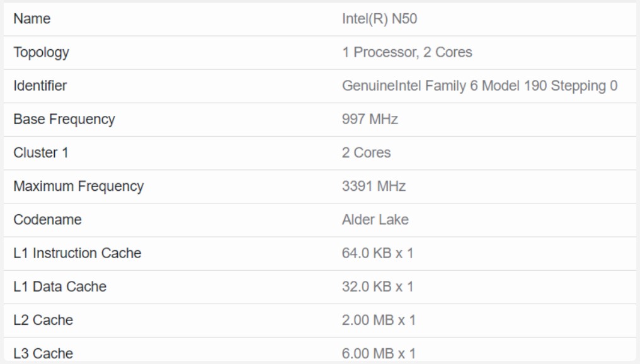This screenshot has height=364, width=640.
Task: Click the "L2 Cache" label
Action: pos(43,320)
